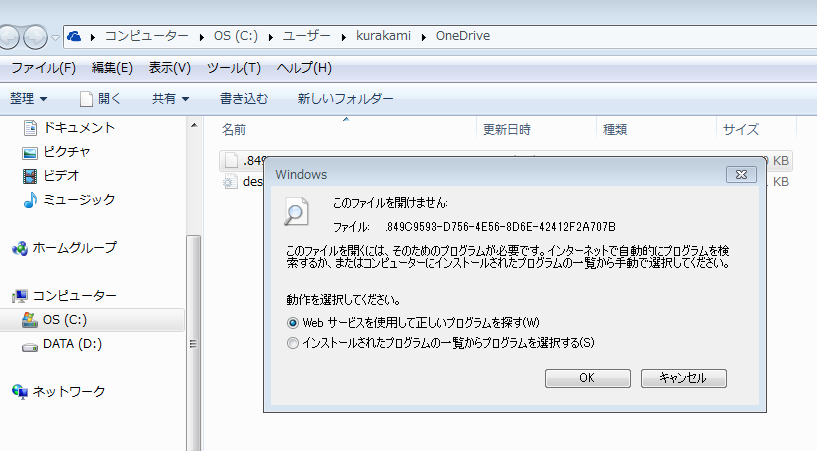
Task: Open the 整理 dropdown in toolbar
Action: (29, 98)
